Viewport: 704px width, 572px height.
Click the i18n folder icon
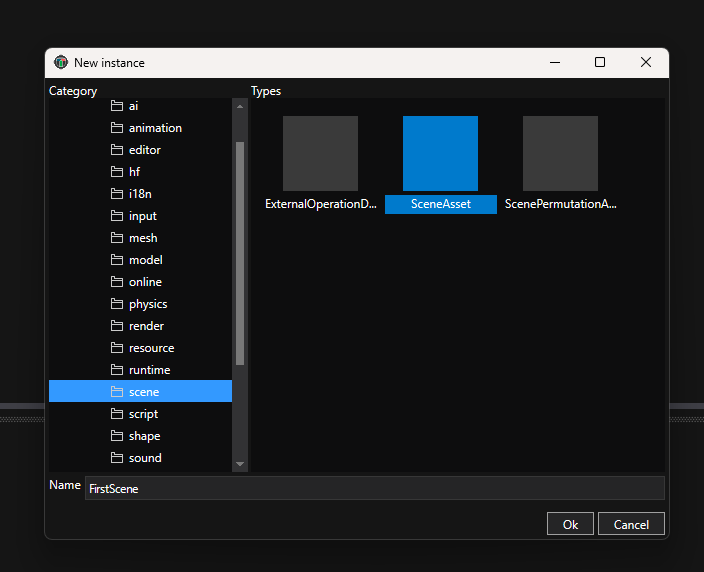117,194
